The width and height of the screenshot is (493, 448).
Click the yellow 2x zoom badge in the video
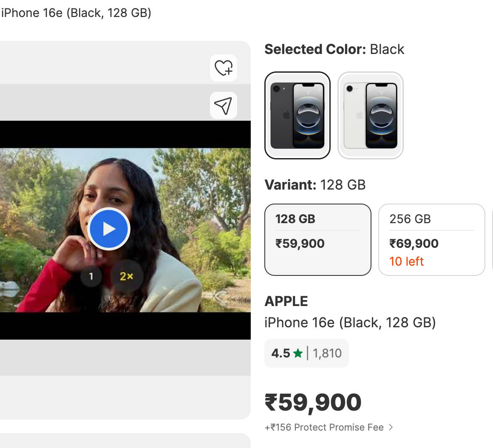[x=126, y=277]
